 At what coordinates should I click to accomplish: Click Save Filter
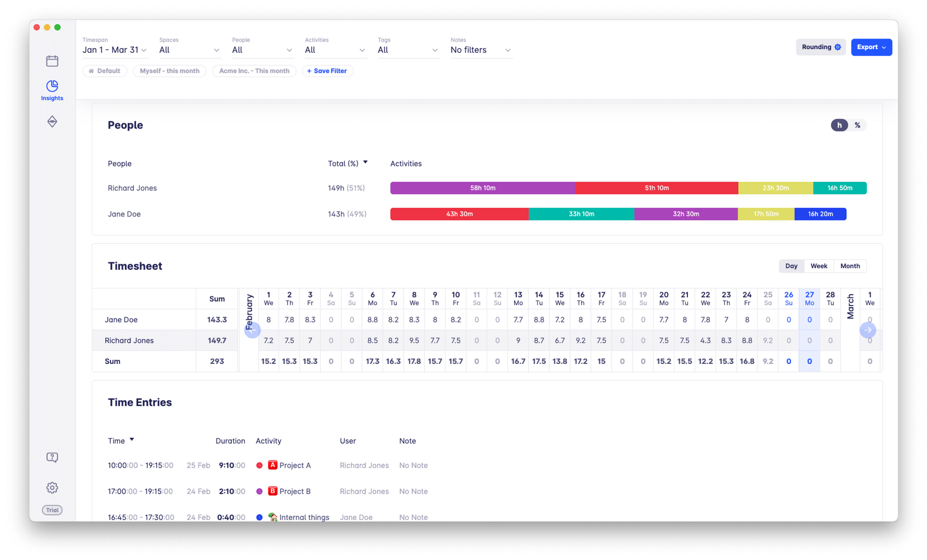tap(327, 71)
